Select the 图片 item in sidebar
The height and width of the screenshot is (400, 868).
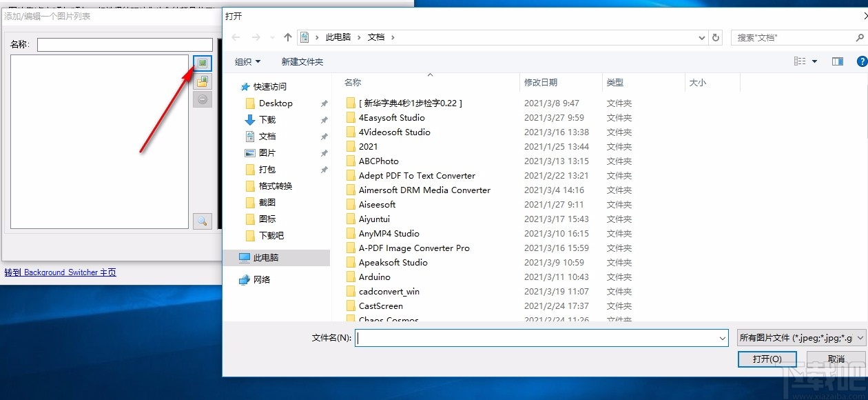[x=269, y=152]
